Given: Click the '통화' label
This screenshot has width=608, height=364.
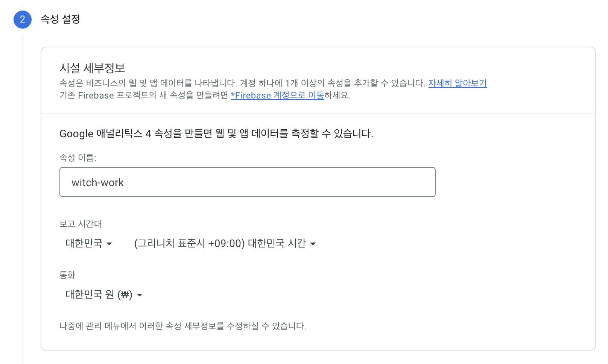Looking at the screenshot, I should pyautogui.click(x=67, y=275).
